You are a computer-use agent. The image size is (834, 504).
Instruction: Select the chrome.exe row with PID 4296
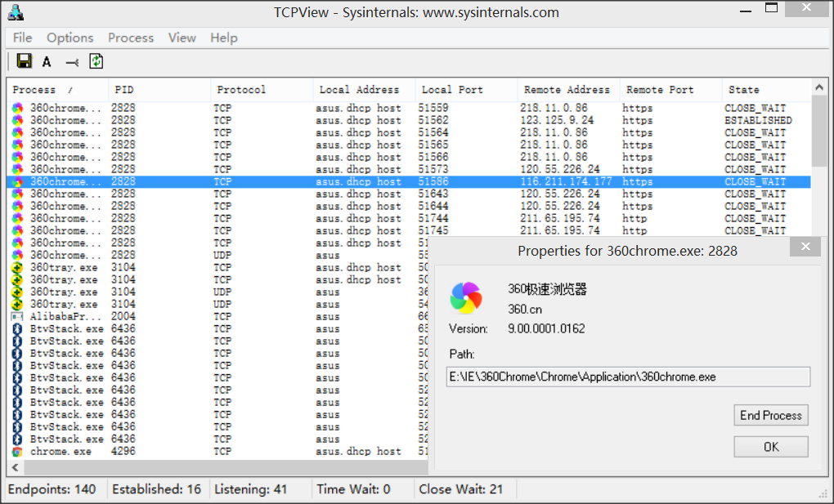pos(218,452)
